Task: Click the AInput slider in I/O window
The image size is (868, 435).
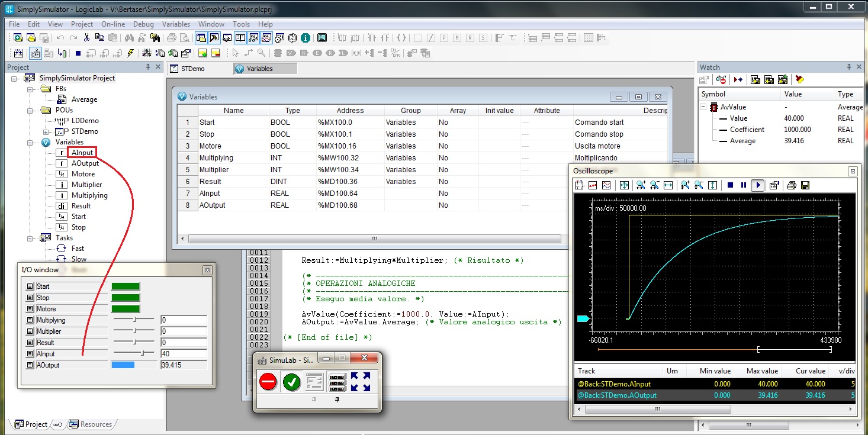Action: 134,353
